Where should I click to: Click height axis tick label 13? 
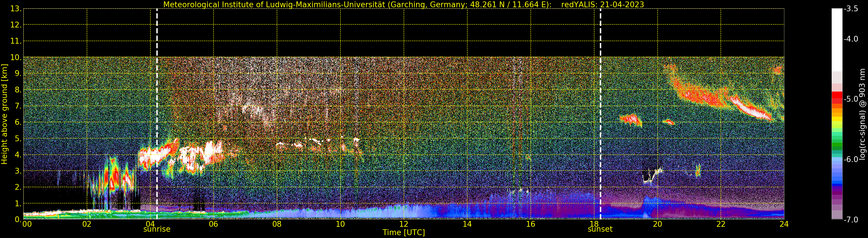16,9
